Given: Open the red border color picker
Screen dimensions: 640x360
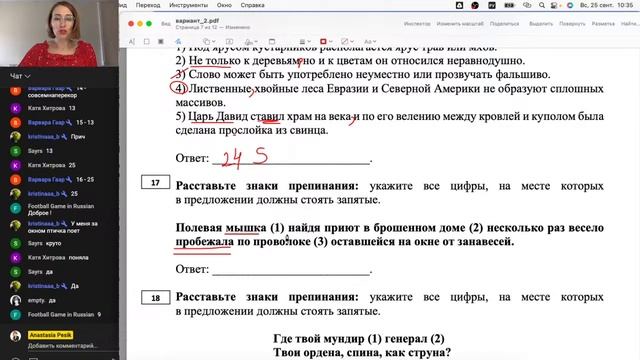Looking at the screenshot, I should (326, 42).
